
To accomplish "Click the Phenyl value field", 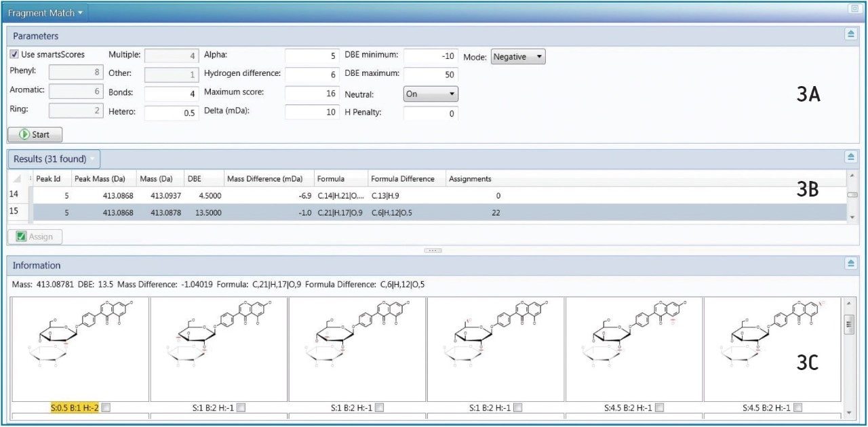I will pos(76,73).
